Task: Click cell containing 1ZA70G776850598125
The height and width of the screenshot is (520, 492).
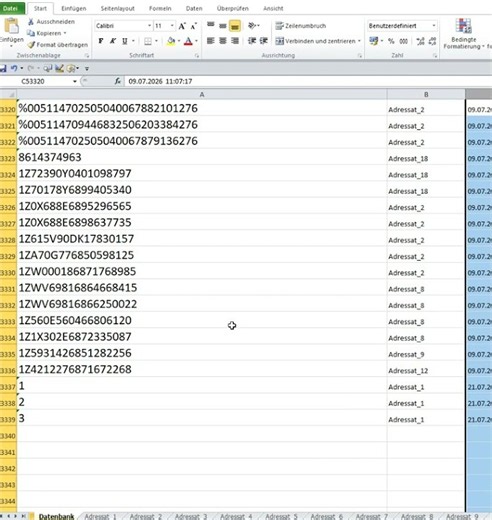Action: (202, 255)
